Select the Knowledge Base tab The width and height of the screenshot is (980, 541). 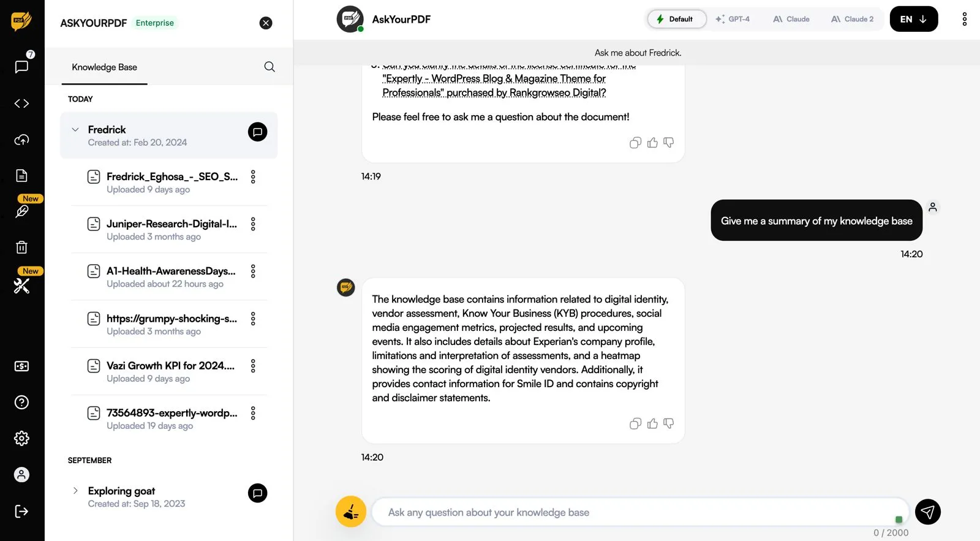104,67
